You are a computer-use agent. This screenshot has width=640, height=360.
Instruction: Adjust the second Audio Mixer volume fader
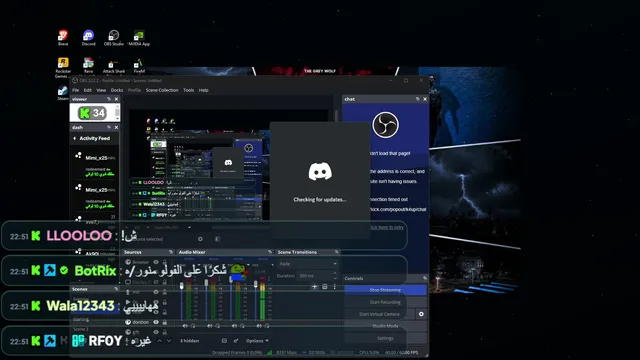coord(206,283)
